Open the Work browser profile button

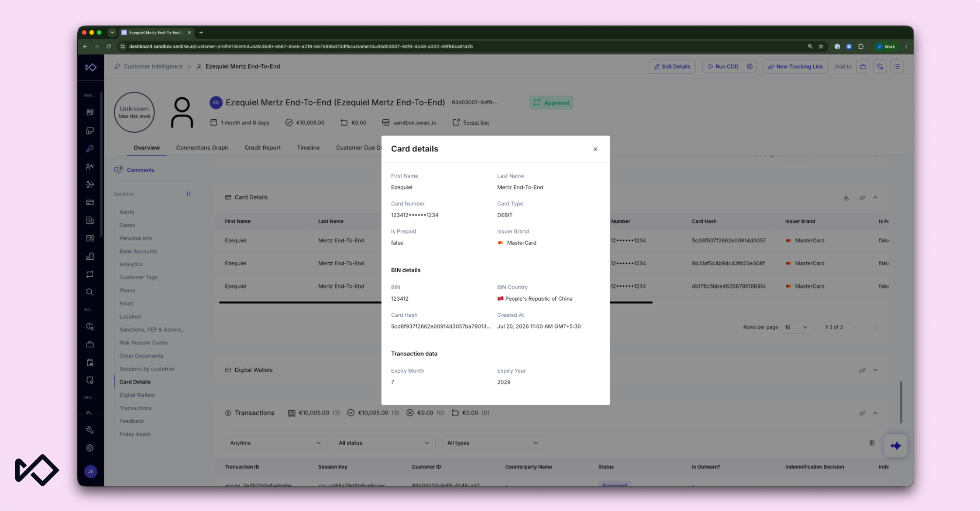886,46
